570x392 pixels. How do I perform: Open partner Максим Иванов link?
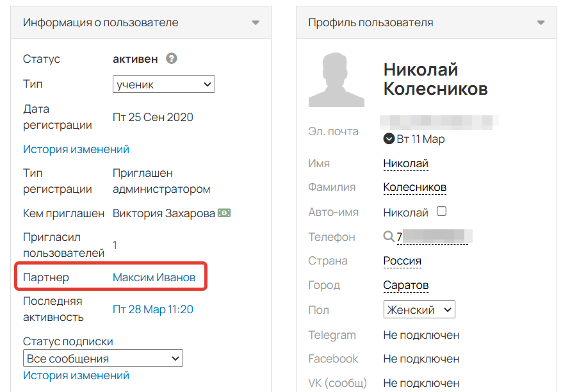click(154, 277)
